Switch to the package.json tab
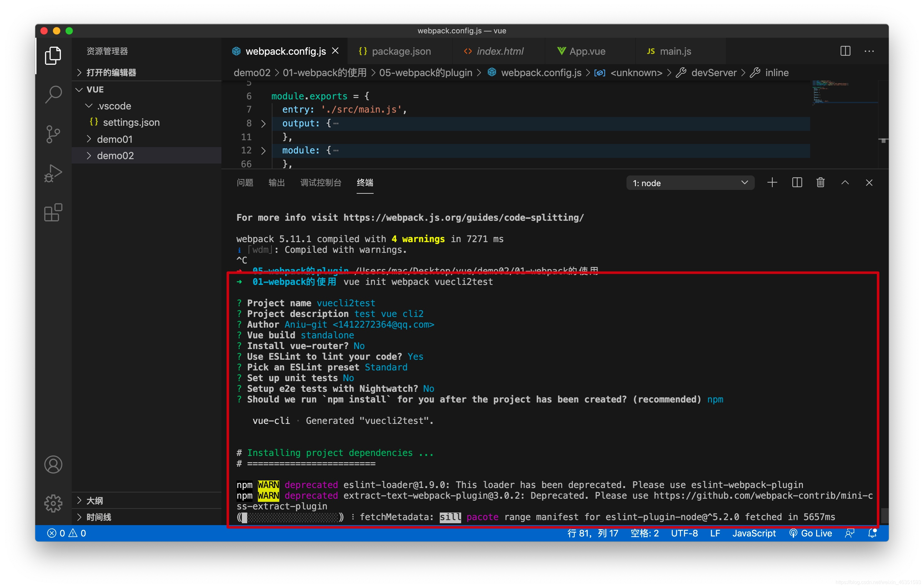This screenshot has width=924, height=588. 400,51
